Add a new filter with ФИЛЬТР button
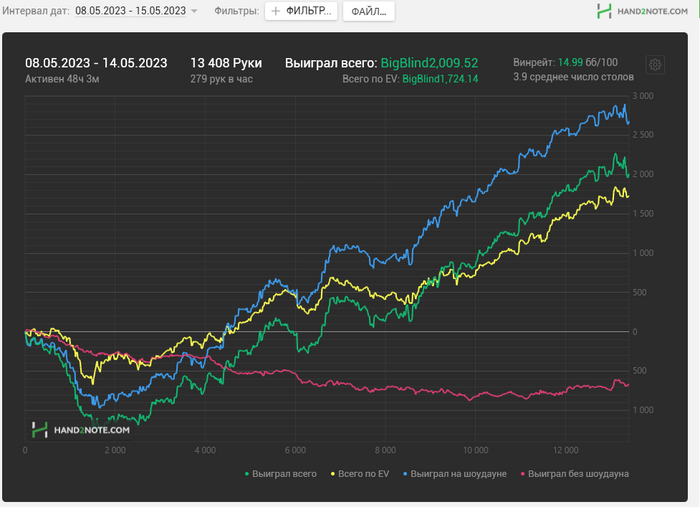The width and height of the screenshot is (700, 507). (x=301, y=11)
